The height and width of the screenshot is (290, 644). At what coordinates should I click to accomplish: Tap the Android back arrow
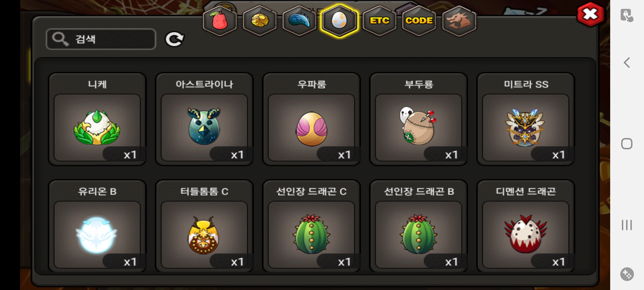tap(627, 63)
